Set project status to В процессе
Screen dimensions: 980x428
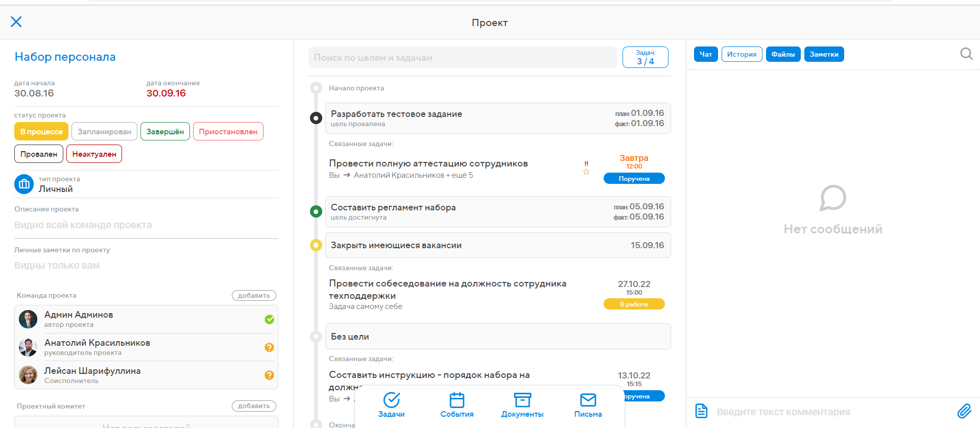coord(41,131)
